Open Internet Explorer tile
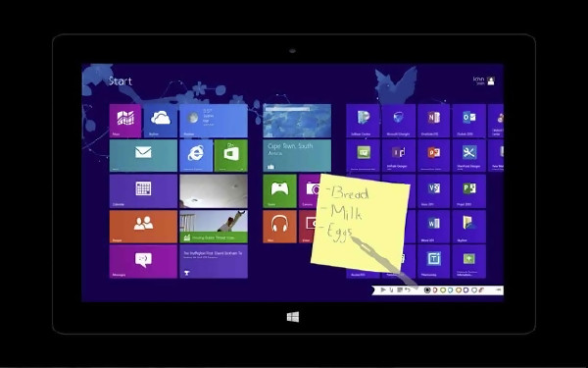This screenshot has width=588, height=368. [196, 155]
